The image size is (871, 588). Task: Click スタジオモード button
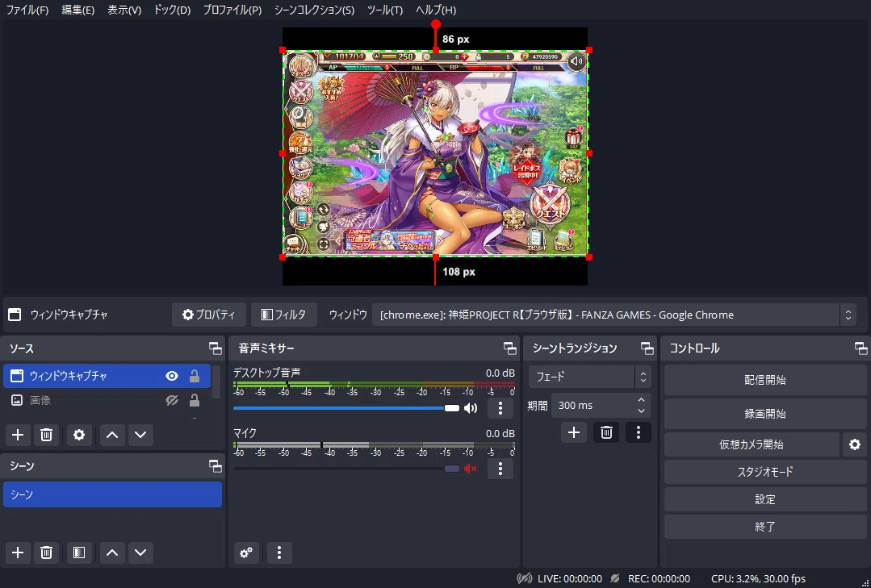point(765,472)
